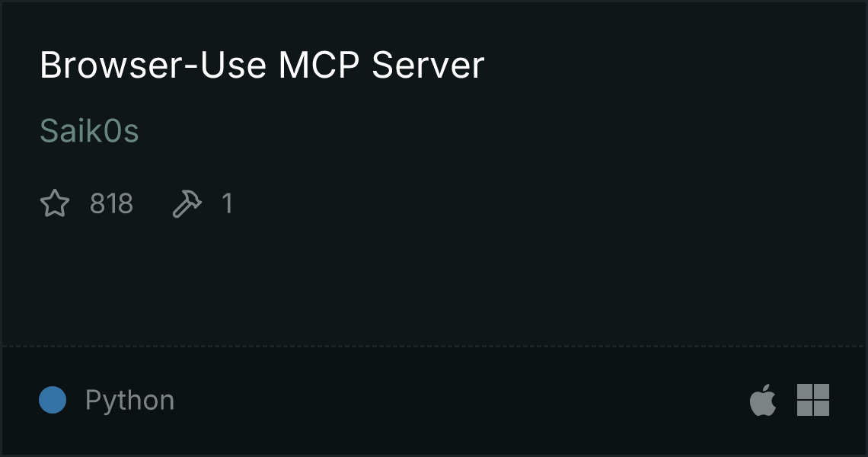The width and height of the screenshot is (868, 457).
Task: View tools via the hammer glyph
Action: [187, 203]
